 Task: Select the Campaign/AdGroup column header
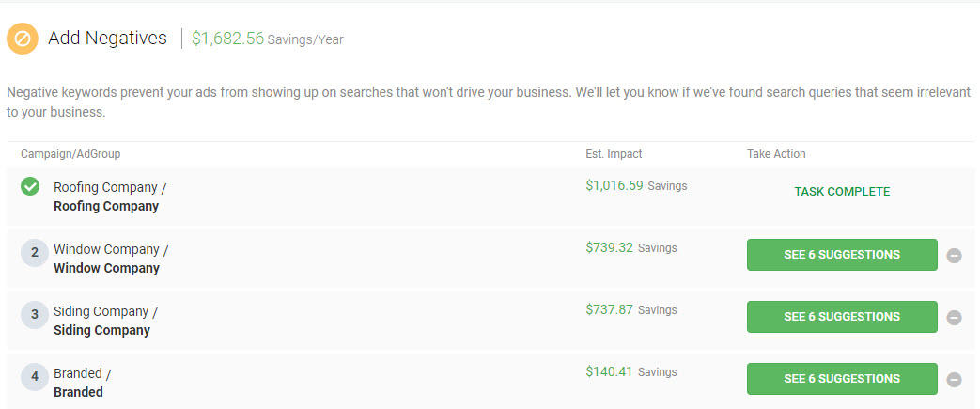coord(70,154)
